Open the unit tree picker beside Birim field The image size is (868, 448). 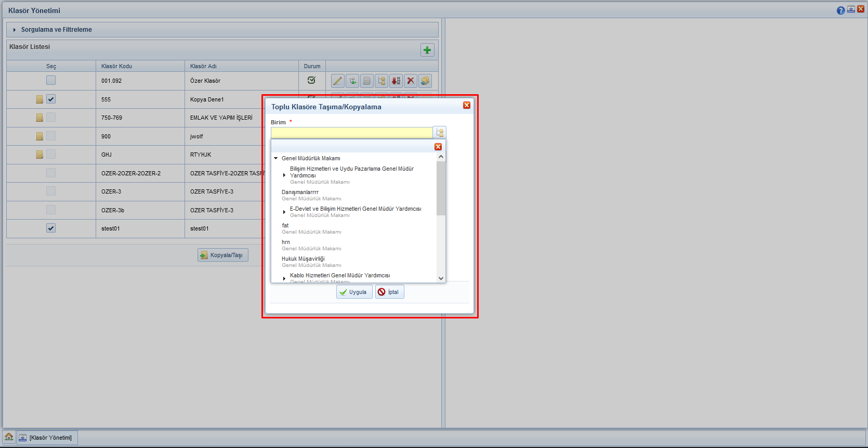(440, 133)
